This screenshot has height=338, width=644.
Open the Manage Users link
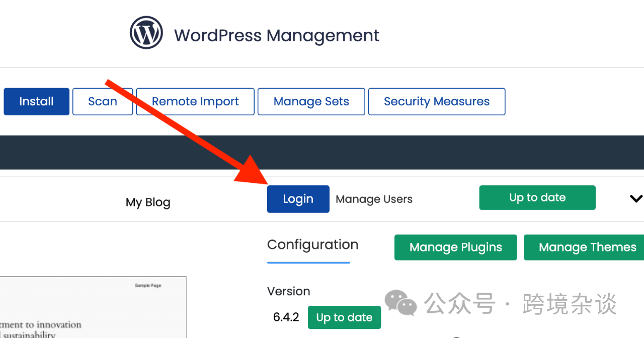[374, 199]
